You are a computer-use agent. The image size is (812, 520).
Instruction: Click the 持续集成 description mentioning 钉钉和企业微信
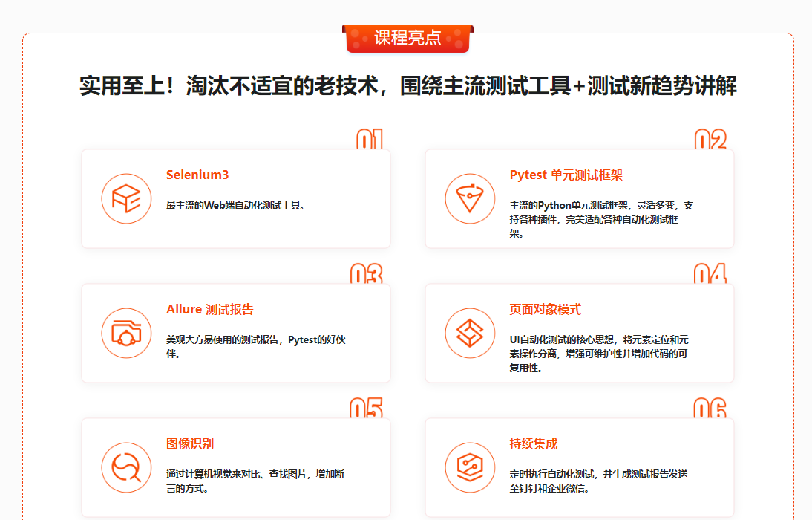pyautogui.click(x=598, y=481)
